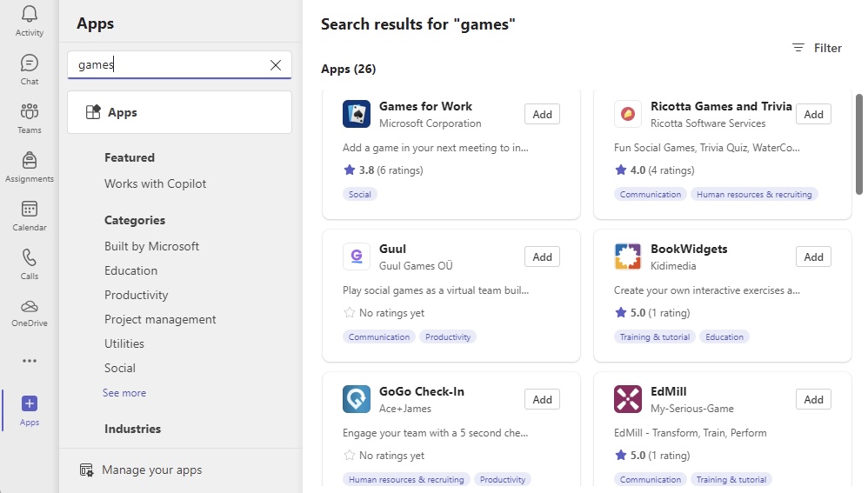The image size is (868, 493).
Task: Clear the games search with X
Action: point(276,64)
